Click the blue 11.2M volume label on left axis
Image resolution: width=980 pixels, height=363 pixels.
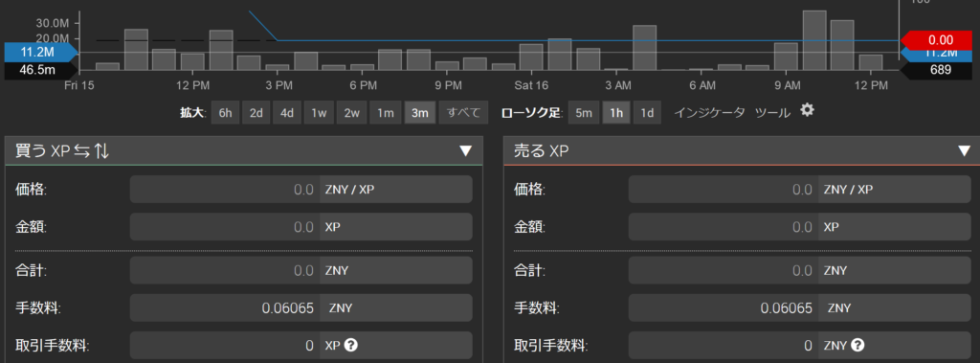pyautogui.click(x=41, y=52)
